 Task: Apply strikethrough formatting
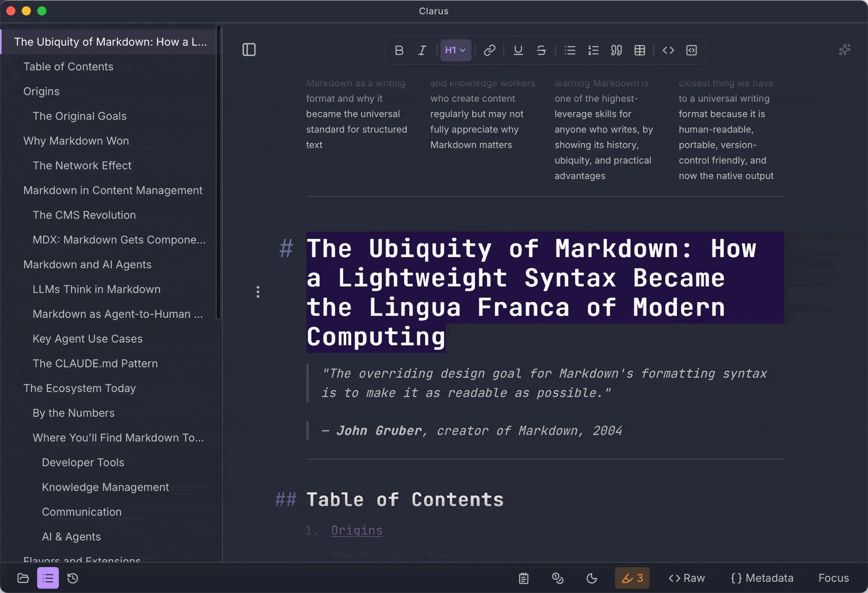541,50
